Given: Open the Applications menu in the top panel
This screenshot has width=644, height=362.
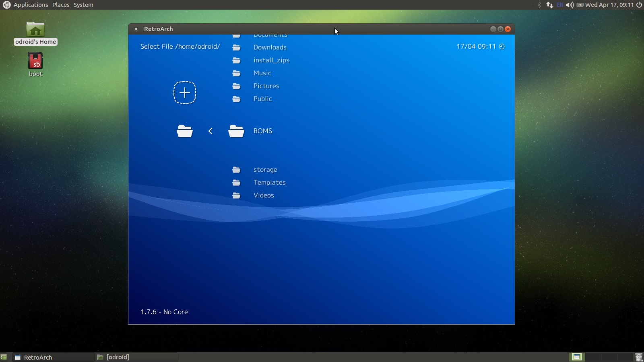Looking at the screenshot, I should tap(31, 5).
